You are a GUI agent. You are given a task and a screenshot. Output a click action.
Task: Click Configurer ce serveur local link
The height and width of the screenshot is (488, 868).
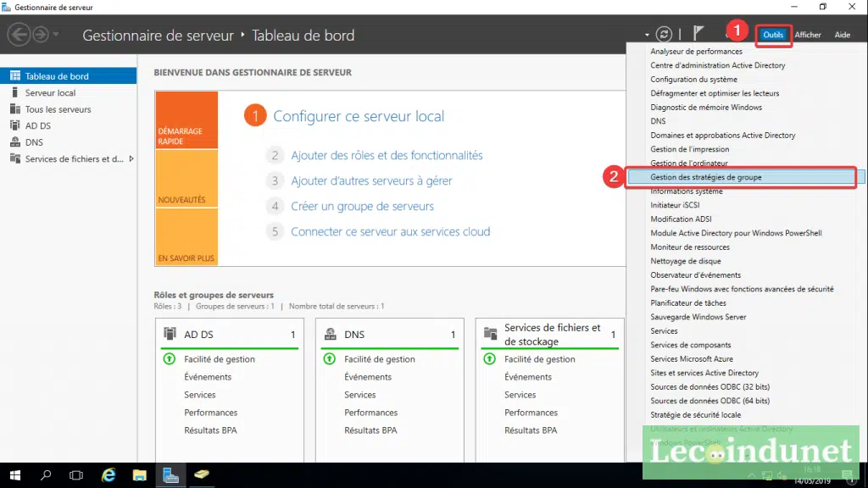point(359,116)
